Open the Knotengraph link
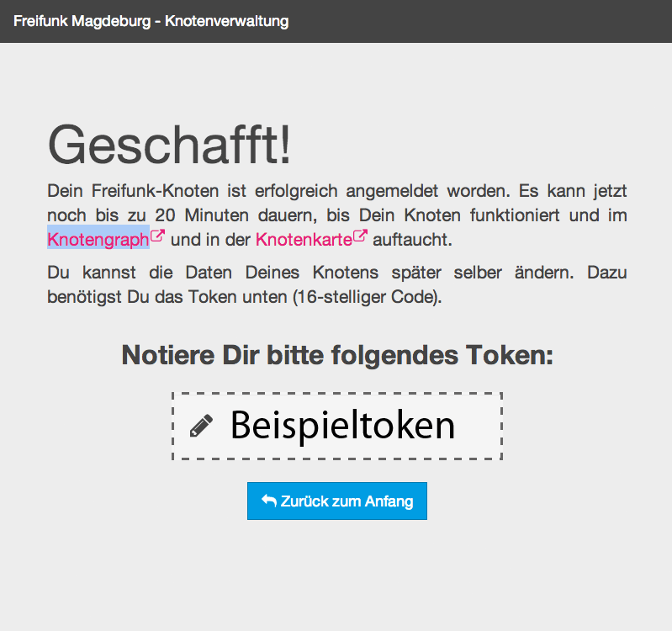 pos(98,239)
